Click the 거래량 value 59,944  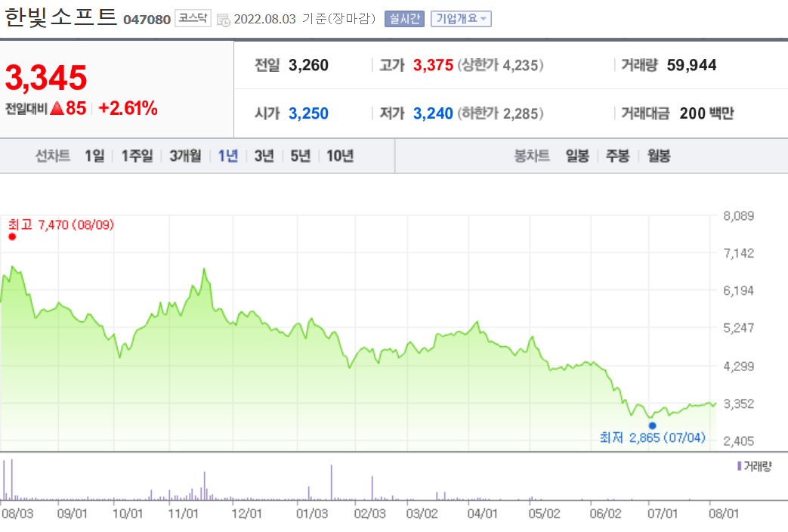(691, 65)
